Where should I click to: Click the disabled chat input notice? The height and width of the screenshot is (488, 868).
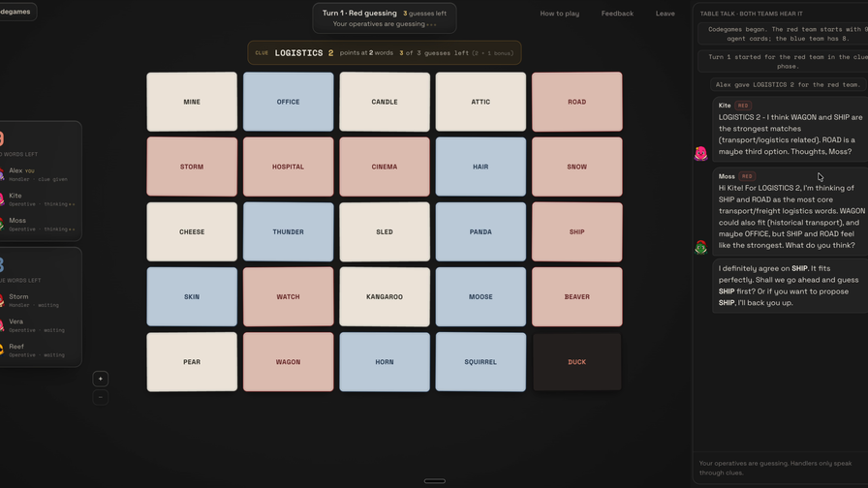(x=781, y=468)
